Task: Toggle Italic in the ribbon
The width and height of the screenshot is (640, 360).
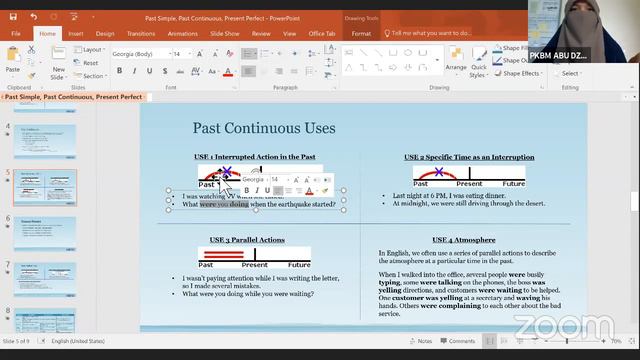Action: [134, 71]
